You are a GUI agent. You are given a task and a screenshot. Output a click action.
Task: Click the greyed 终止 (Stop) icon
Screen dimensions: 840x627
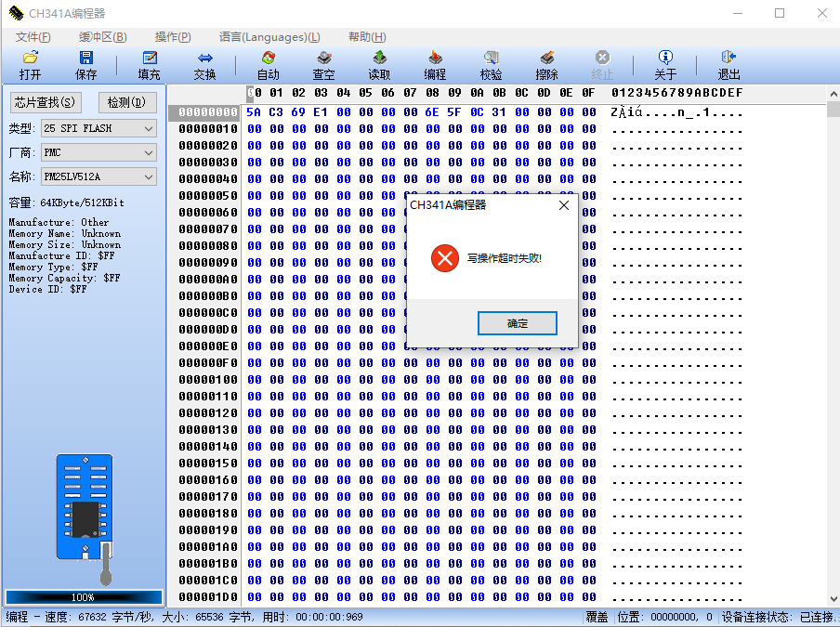[x=602, y=58]
